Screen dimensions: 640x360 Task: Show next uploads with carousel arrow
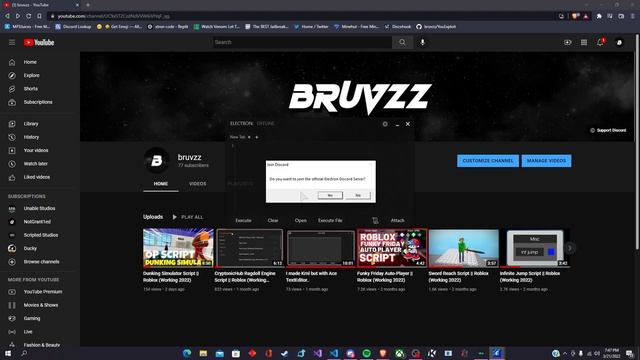click(570, 248)
